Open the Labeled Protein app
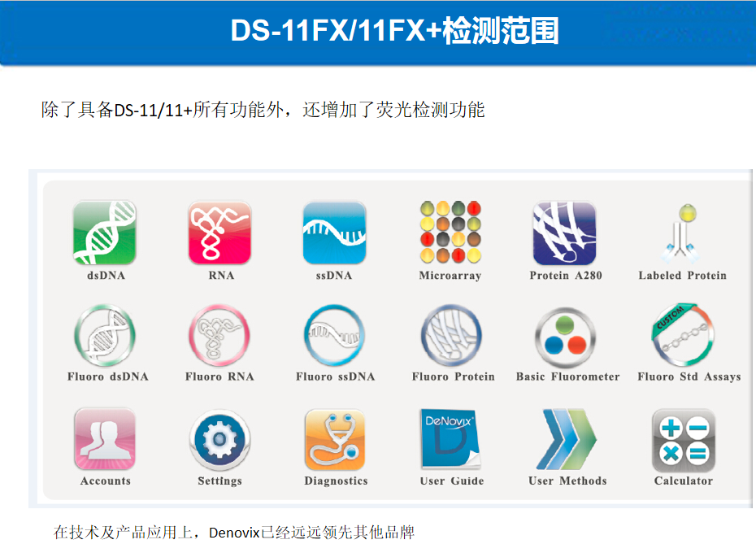This screenshot has width=756, height=544. pos(680,234)
